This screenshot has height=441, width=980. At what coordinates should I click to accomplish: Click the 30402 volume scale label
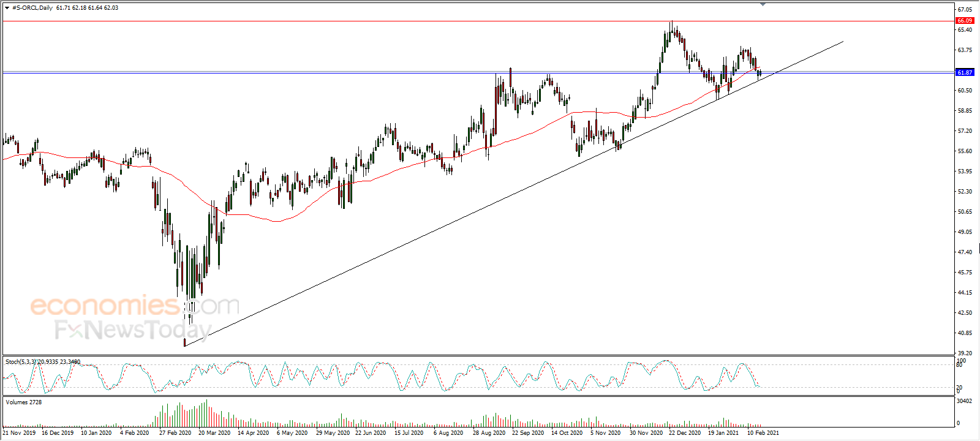(965, 401)
